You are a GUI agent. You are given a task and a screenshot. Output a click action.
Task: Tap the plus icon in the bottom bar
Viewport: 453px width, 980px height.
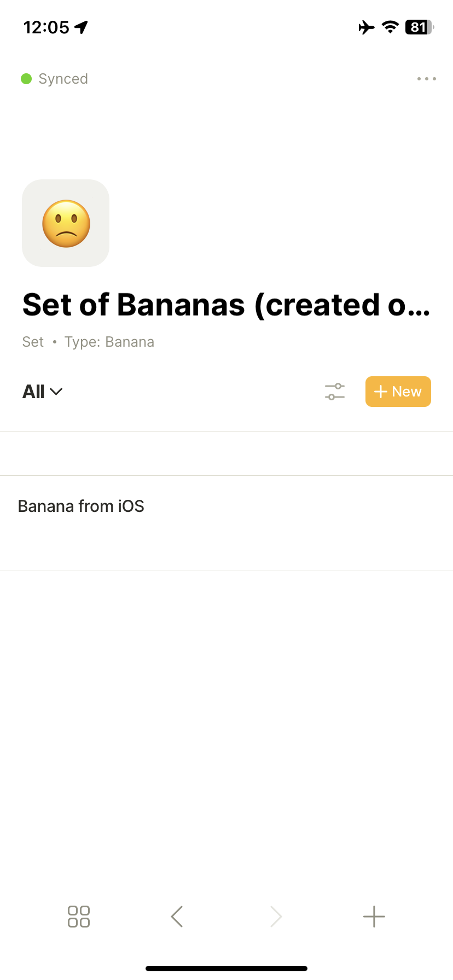point(374,916)
